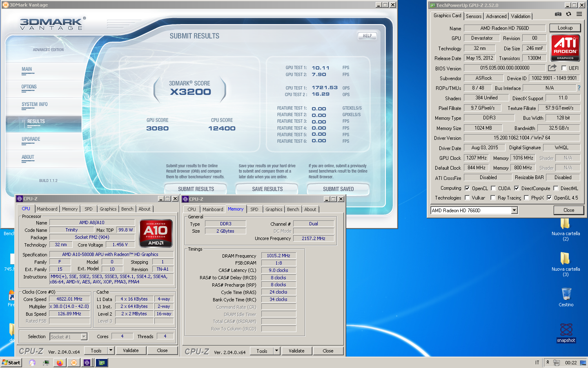
Task: Click the Help button in 3DMark Vantage
Action: 367,36
